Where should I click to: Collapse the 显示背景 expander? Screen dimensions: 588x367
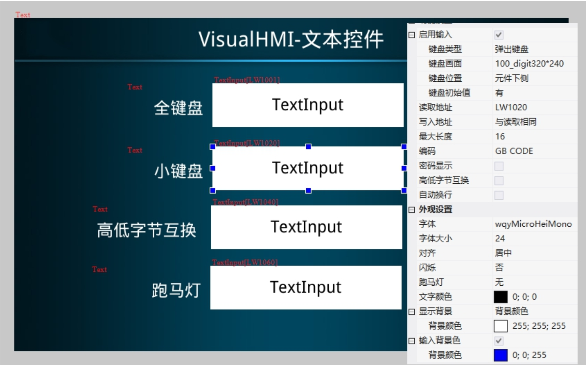pyautogui.click(x=412, y=312)
